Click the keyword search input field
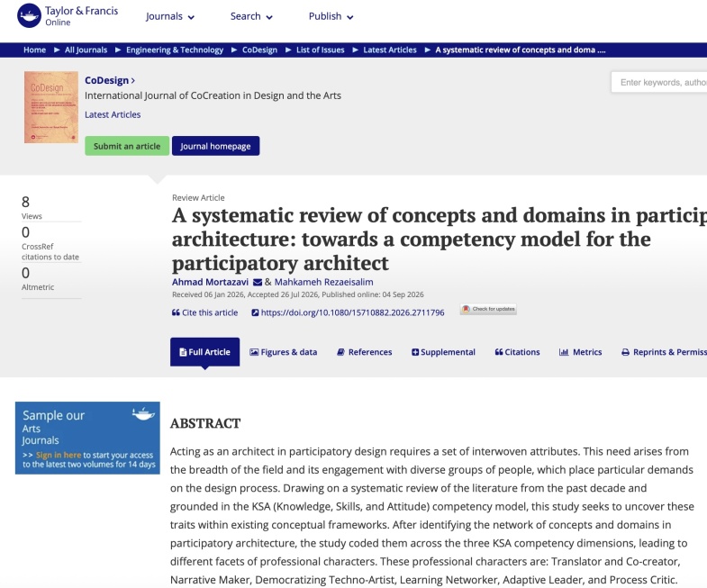The width and height of the screenshot is (707, 588). [x=658, y=83]
